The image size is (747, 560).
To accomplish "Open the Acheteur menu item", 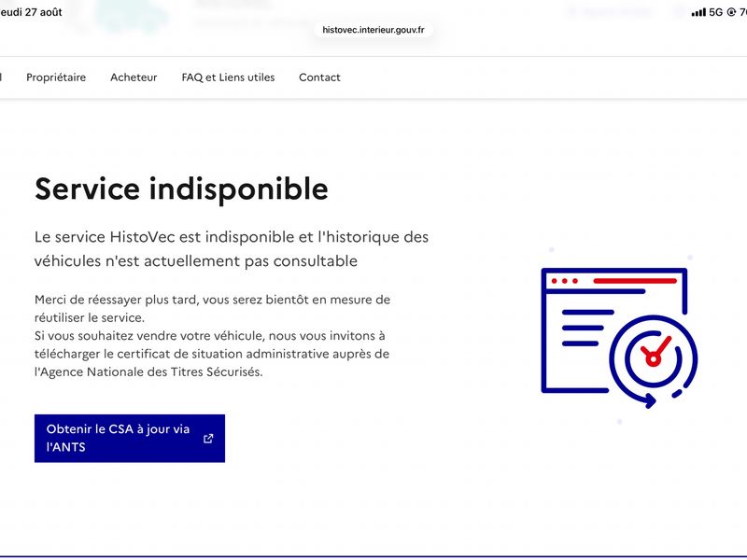I will click(x=134, y=77).
